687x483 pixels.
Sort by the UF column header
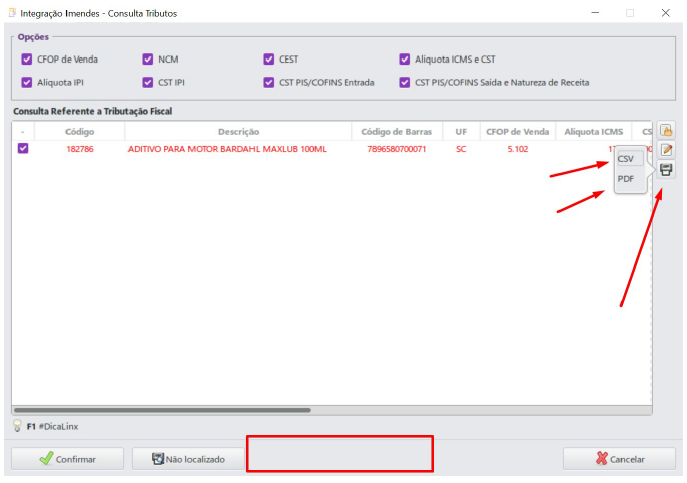pos(461,131)
